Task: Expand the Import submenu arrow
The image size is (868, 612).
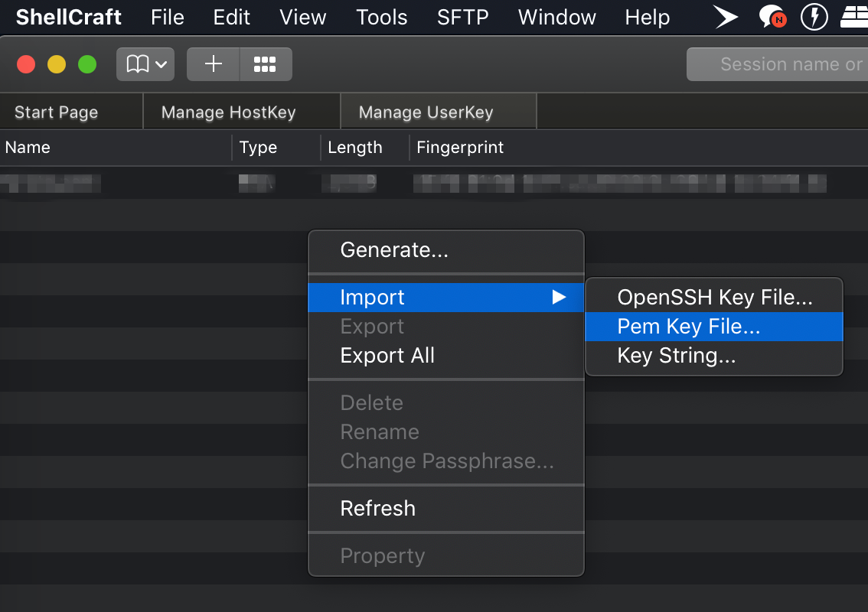Action: pyautogui.click(x=559, y=297)
